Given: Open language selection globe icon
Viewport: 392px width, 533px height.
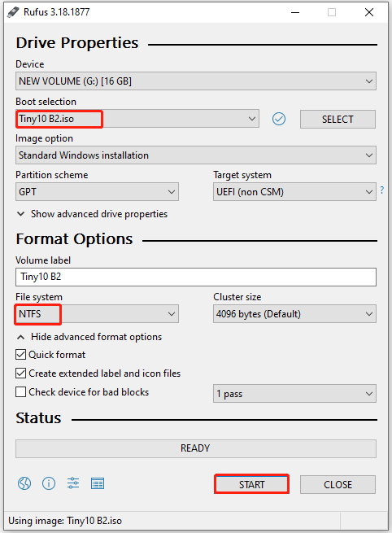Looking at the screenshot, I should pyautogui.click(x=24, y=483).
